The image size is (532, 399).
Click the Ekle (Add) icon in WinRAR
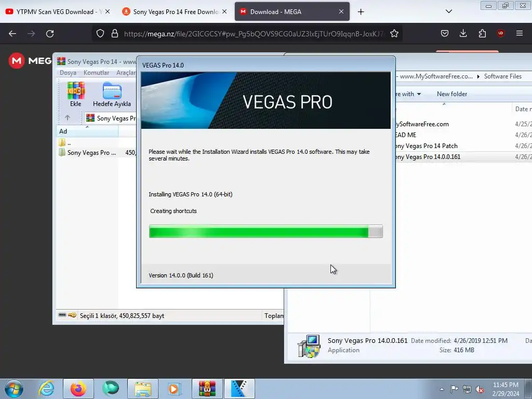76,95
